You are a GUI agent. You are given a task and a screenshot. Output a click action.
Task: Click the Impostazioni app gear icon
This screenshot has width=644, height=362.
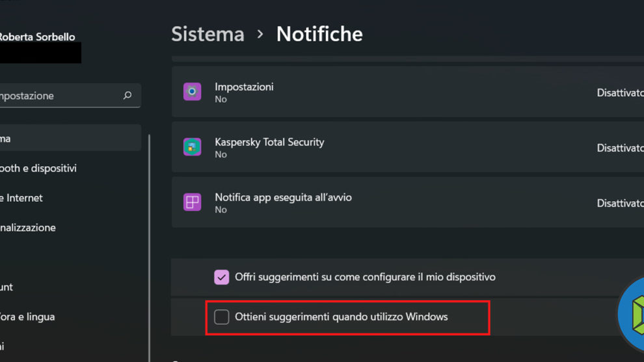click(192, 92)
